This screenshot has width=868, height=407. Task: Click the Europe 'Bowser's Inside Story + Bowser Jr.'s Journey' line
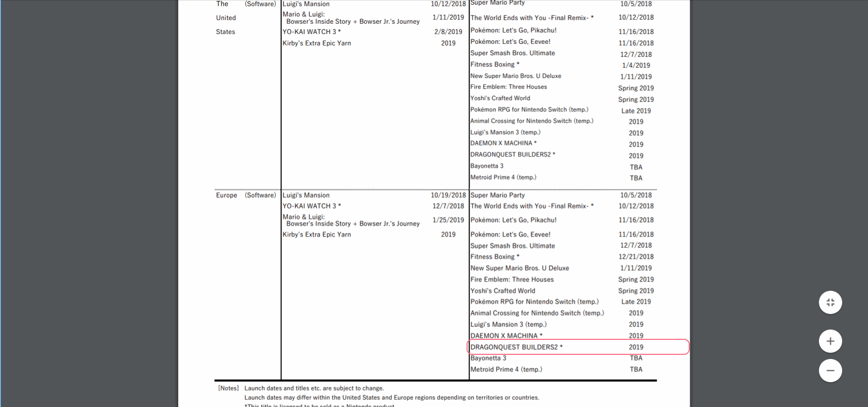pos(353,224)
